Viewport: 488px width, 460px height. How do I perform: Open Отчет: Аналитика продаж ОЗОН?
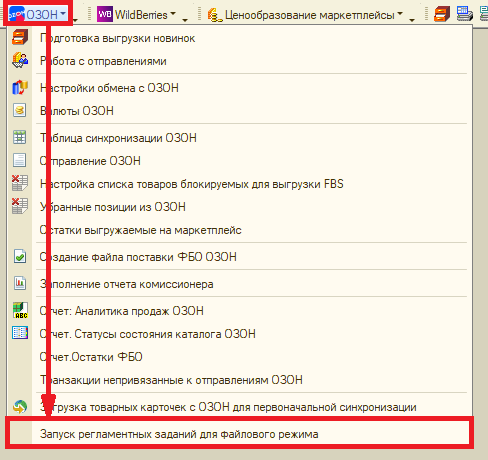pyautogui.click(x=240, y=311)
